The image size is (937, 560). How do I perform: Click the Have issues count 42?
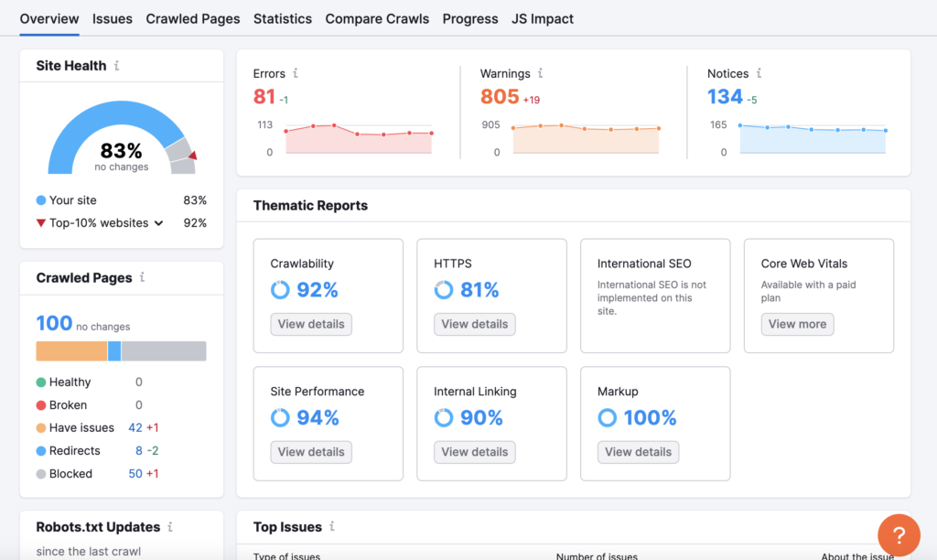(x=135, y=428)
